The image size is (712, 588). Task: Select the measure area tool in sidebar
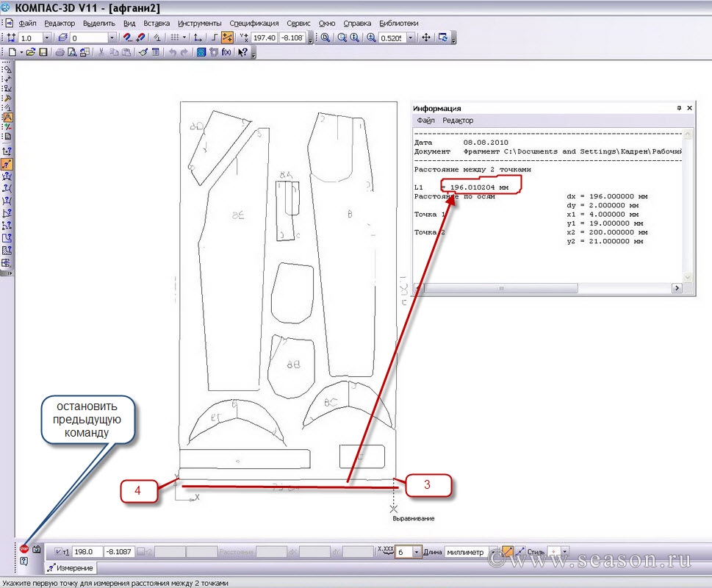point(7,238)
